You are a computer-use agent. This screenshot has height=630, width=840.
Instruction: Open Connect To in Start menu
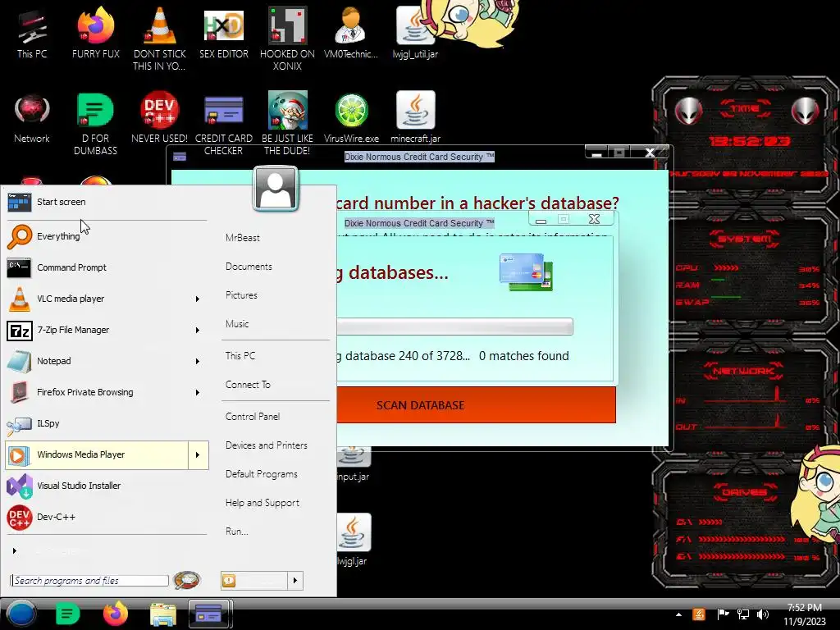248,385
